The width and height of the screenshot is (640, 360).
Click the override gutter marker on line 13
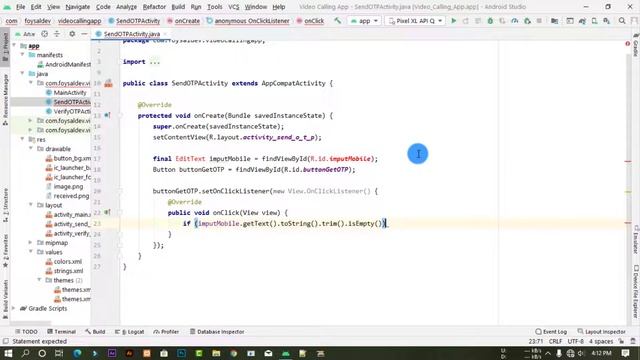[107, 116]
